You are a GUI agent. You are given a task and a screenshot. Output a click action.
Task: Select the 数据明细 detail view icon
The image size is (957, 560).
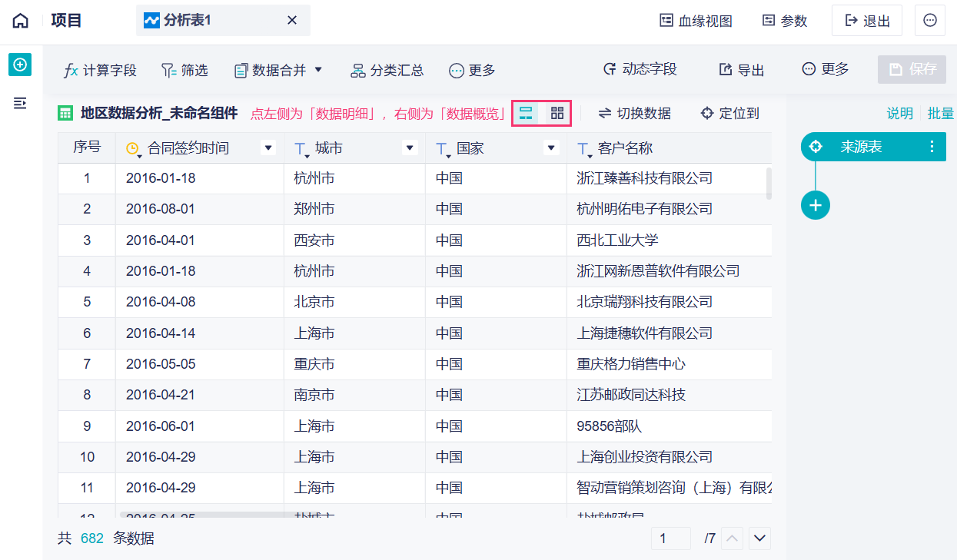click(526, 114)
